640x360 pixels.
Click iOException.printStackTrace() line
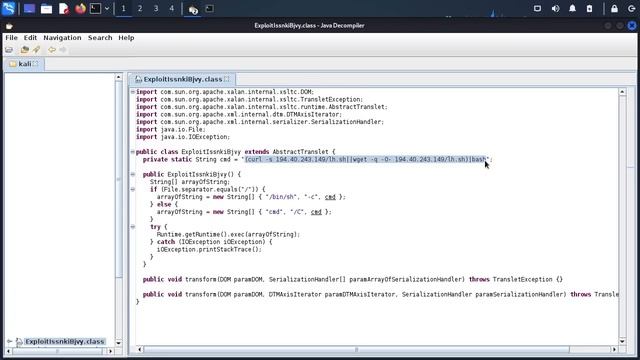click(209, 249)
